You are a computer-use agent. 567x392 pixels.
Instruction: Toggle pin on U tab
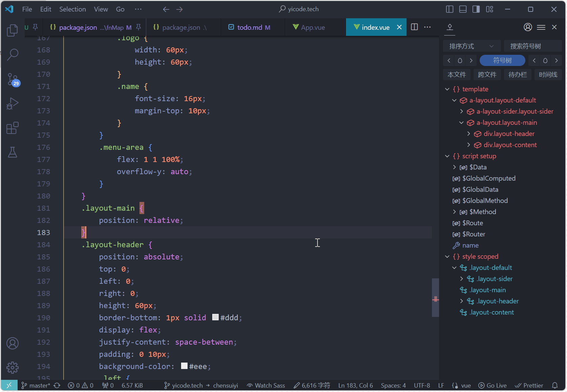point(36,27)
